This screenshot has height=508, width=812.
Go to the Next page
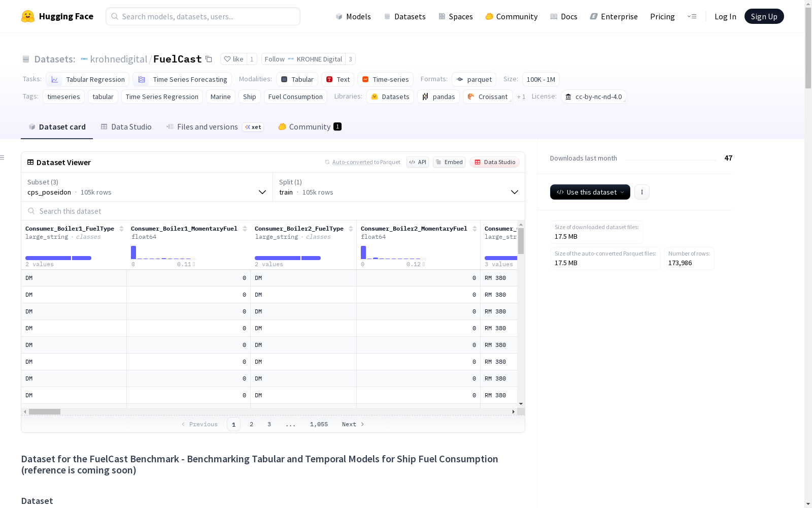tap(353, 424)
